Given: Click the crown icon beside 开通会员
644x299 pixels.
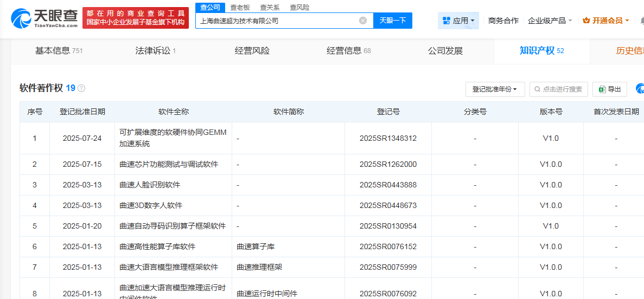Looking at the screenshot, I should pyautogui.click(x=586, y=21).
